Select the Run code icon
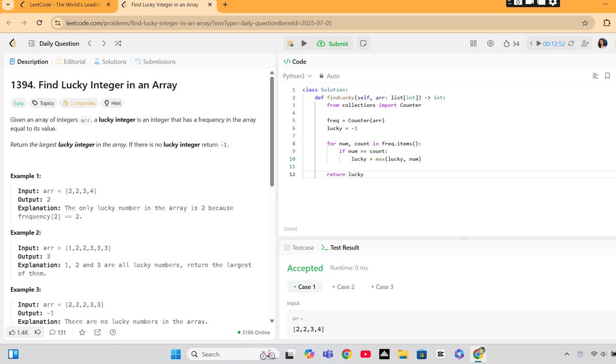This screenshot has width=616, height=364. [304, 44]
